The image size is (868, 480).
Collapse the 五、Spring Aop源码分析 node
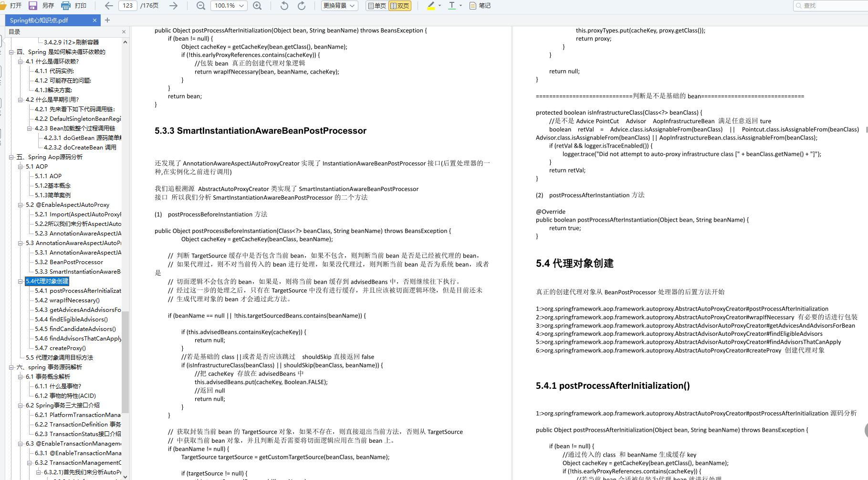tap(11, 157)
